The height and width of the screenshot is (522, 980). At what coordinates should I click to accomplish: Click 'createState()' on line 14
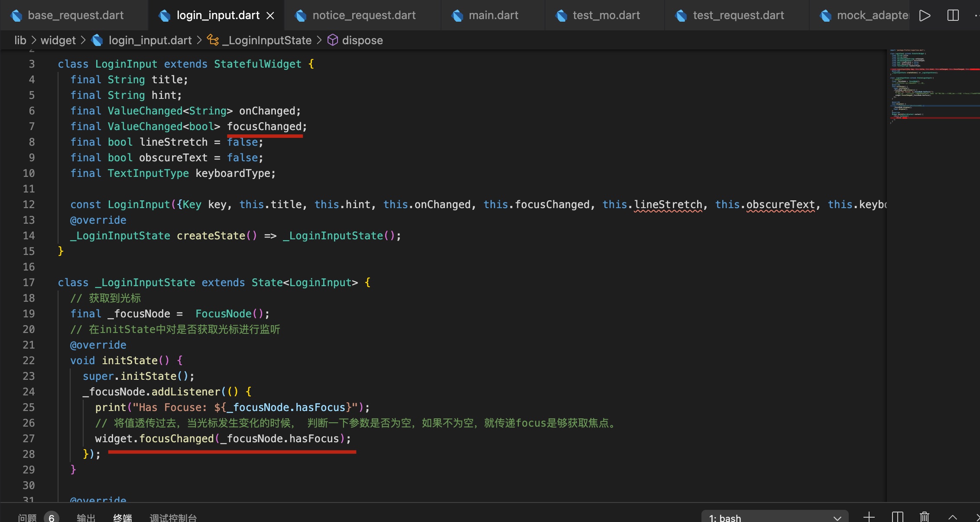(x=217, y=236)
